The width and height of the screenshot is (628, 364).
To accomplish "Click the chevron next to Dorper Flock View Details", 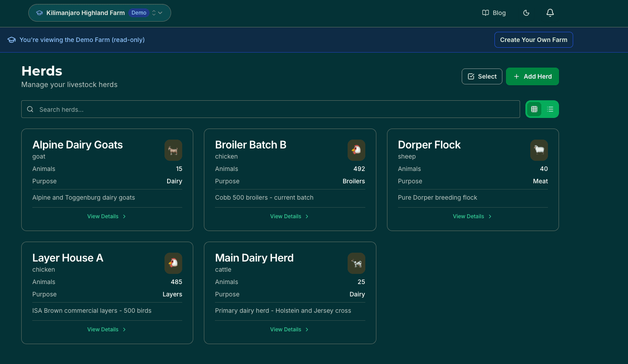I will [x=490, y=216].
